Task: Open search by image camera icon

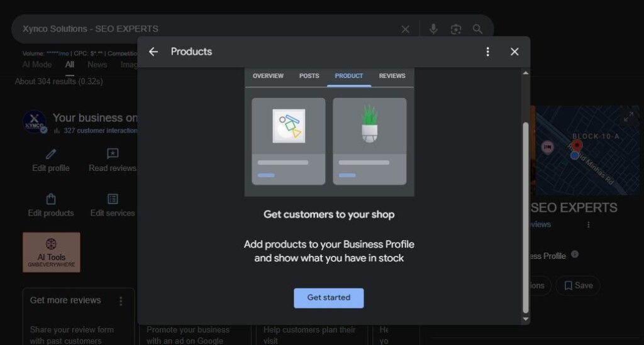Action: coord(455,29)
